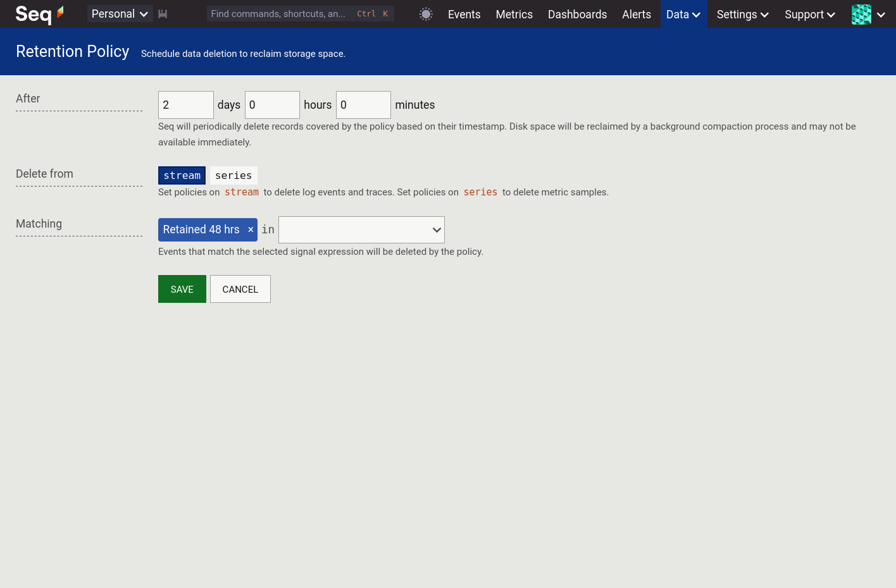Open the Personal workspace dropdown
This screenshot has height=588, width=896.
pyautogui.click(x=120, y=14)
